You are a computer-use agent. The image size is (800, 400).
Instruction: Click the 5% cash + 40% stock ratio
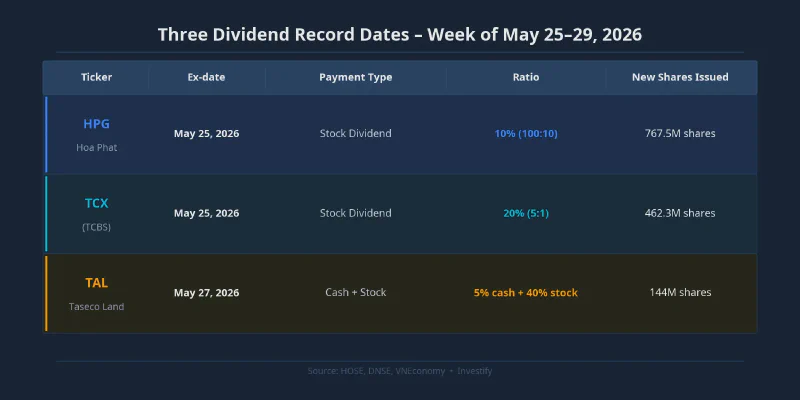[526, 293]
